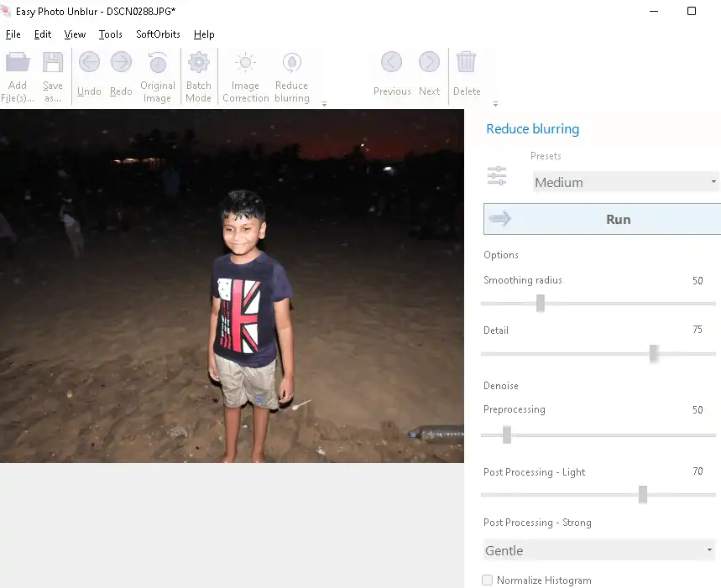Enable the Normalize Histogram checkbox
Image resolution: width=721 pixels, height=588 pixels.
click(488, 580)
